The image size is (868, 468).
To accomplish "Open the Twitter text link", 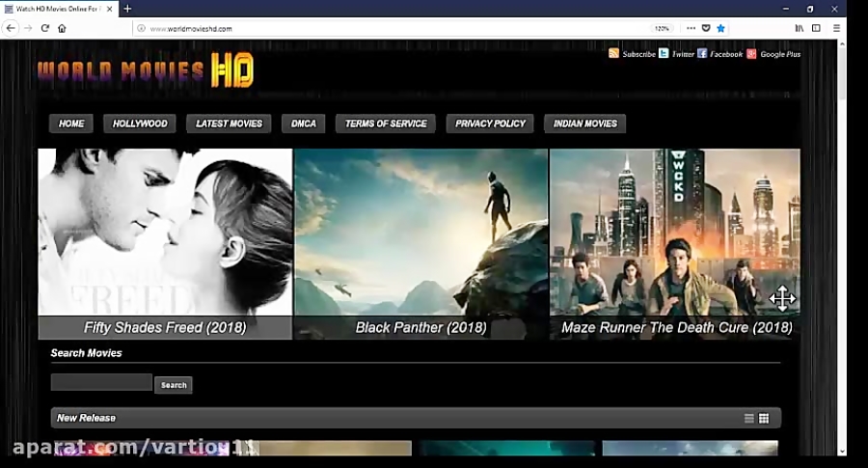I will pos(683,54).
